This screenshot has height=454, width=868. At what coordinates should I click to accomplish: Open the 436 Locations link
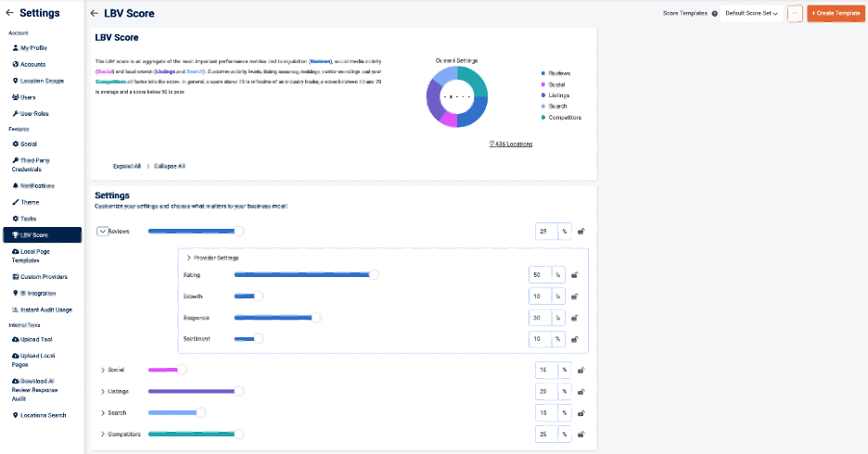point(511,145)
